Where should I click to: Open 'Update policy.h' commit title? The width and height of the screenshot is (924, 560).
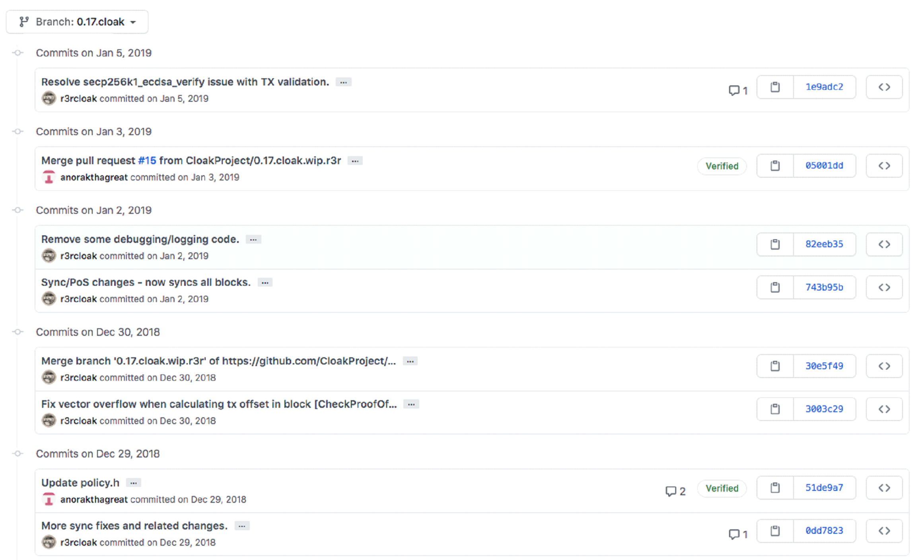(x=80, y=482)
